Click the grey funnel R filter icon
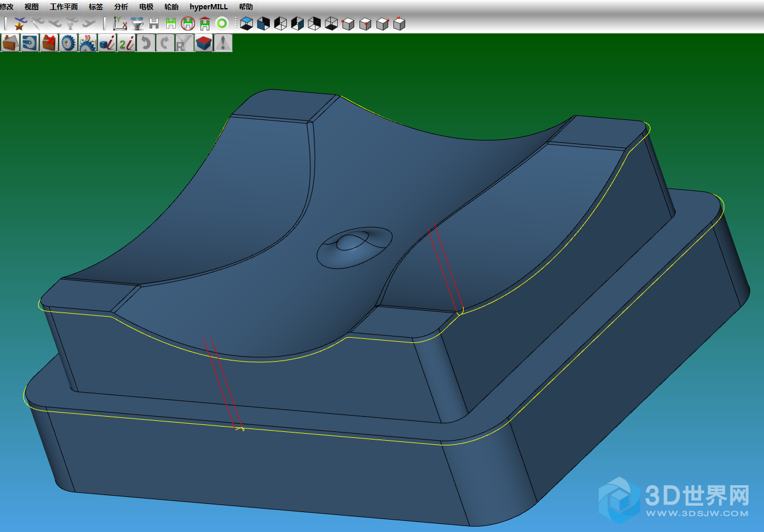764x532 pixels. [184, 43]
